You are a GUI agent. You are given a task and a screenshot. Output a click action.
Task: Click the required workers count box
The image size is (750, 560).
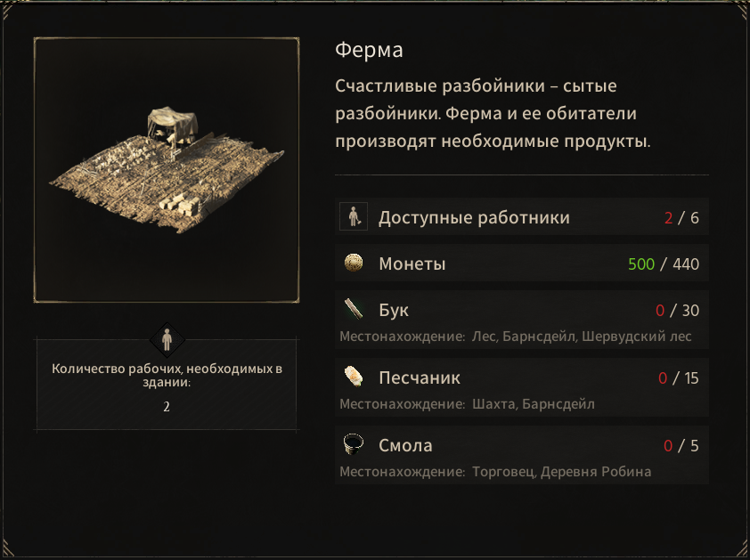tap(167, 387)
